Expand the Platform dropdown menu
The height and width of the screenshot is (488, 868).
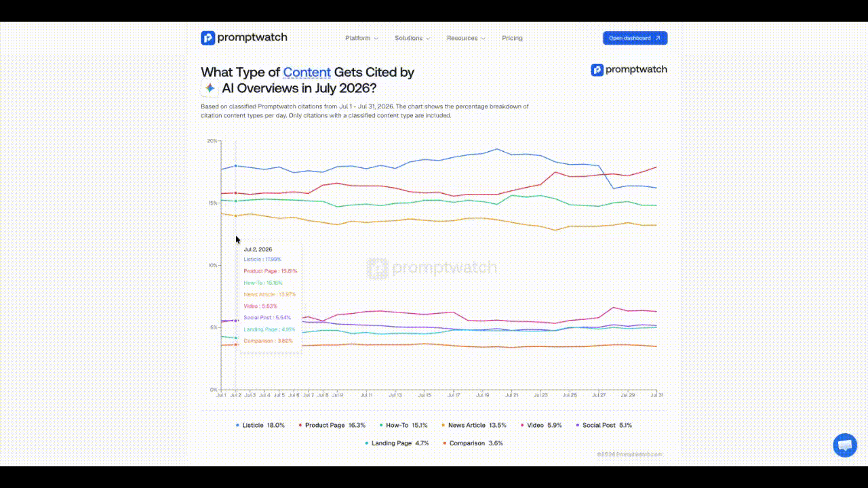pos(361,38)
